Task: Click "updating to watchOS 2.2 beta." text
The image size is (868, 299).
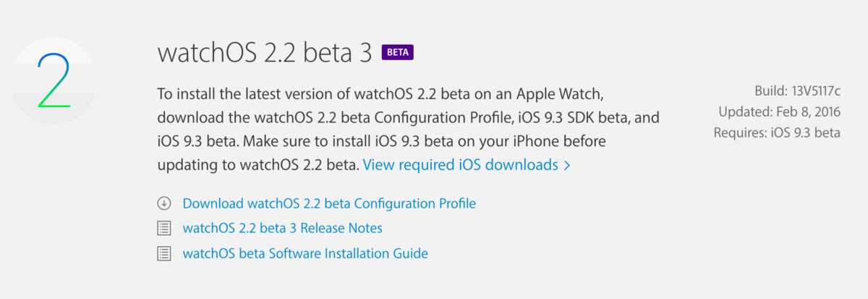Action: tap(258, 165)
